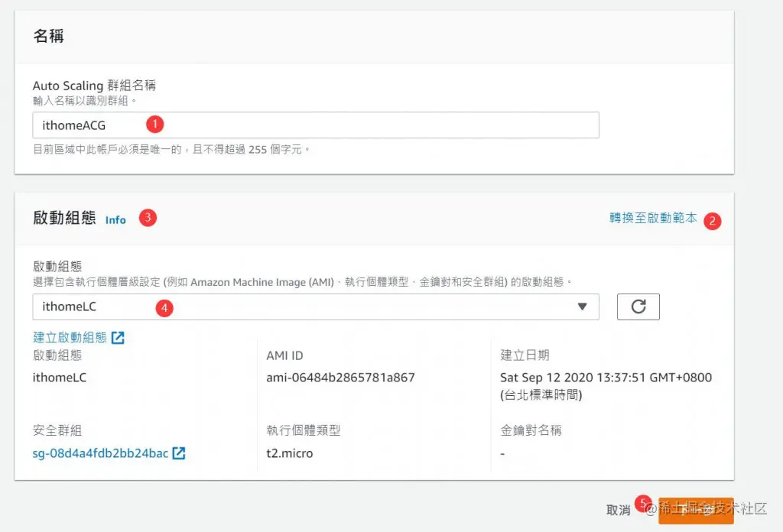Click the 執行個體類型 label
This screenshot has height=532, width=783.
[304, 430]
